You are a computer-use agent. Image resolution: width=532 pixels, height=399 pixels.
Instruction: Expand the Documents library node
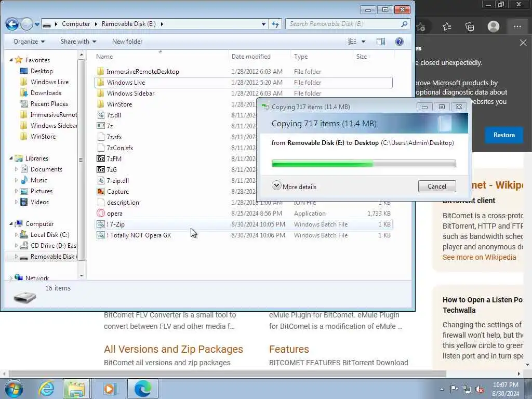(x=16, y=169)
